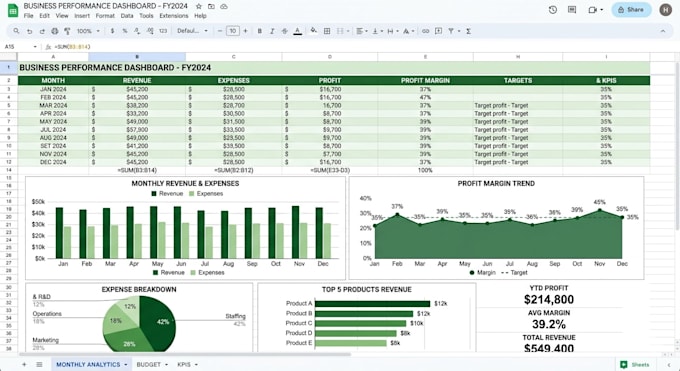Format as percent
Viewport: 680px width, 371px height.
[125, 31]
